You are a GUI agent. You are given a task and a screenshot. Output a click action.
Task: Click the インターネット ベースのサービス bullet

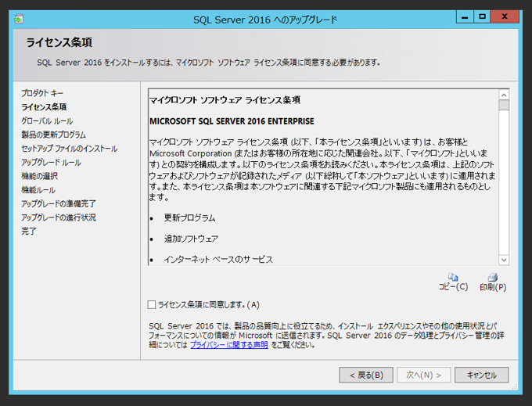click(x=218, y=260)
